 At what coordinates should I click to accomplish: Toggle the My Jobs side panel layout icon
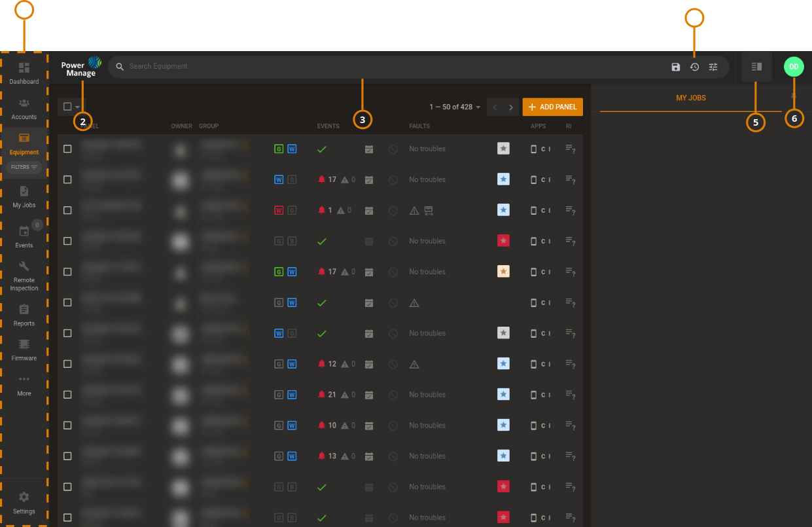[x=756, y=66]
